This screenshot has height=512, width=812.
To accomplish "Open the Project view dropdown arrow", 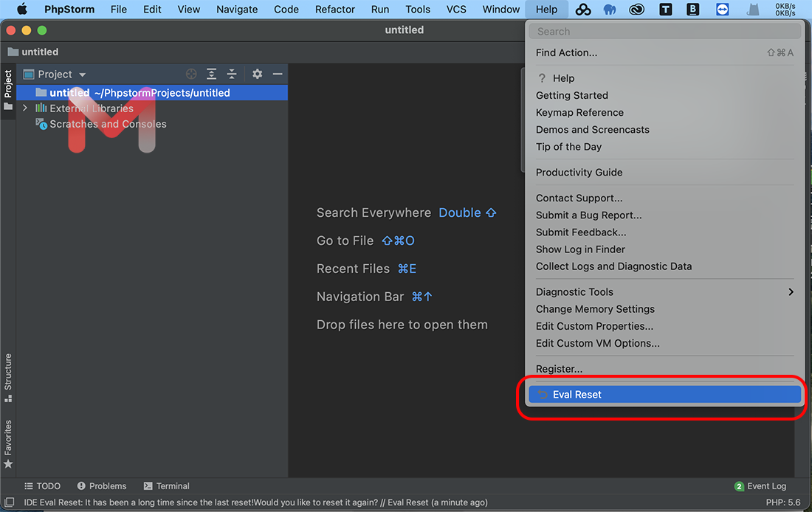I will (x=83, y=75).
